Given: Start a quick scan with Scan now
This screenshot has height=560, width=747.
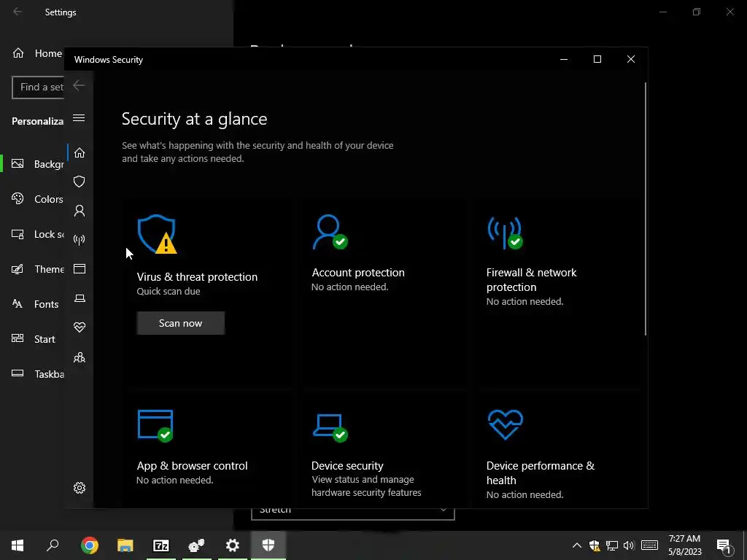Looking at the screenshot, I should [x=181, y=323].
